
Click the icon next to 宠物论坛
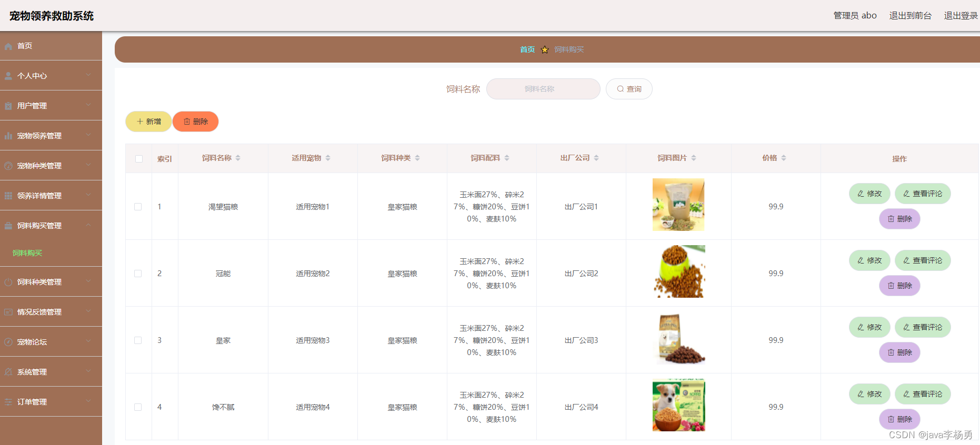click(8, 342)
